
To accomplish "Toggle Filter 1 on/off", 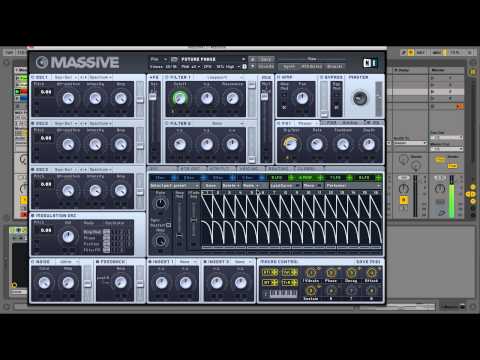I will (x=167, y=77).
